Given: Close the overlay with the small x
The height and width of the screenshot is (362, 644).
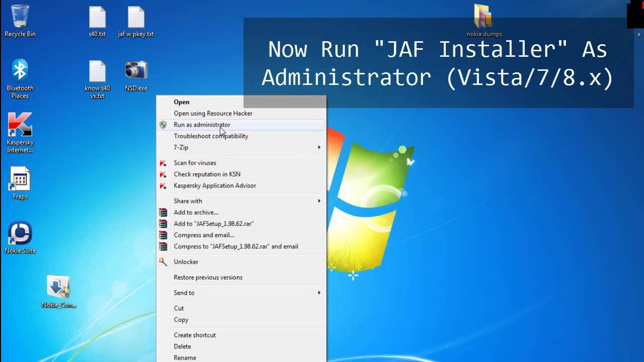Looking at the screenshot, I should 639,34.
